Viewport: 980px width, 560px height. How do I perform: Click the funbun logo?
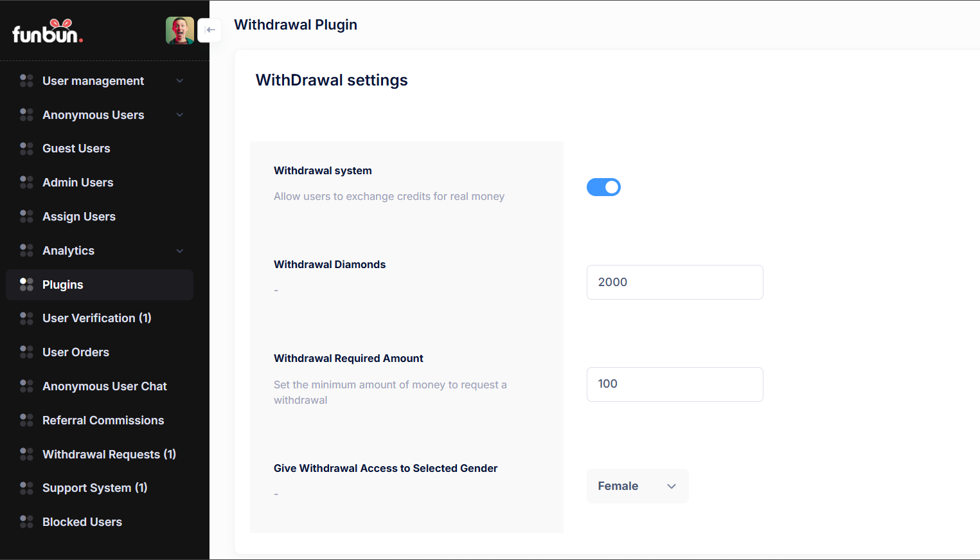pyautogui.click(x=48, y=32)
